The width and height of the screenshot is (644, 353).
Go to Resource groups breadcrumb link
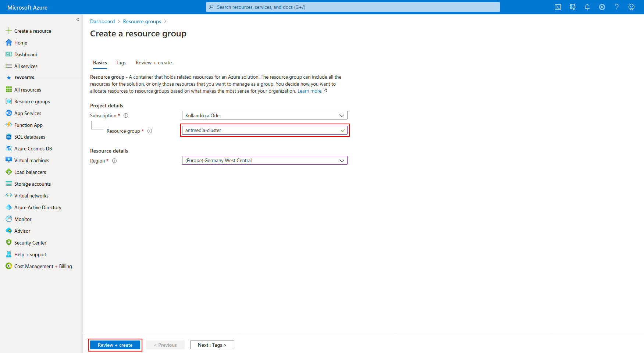click(142, 21)
